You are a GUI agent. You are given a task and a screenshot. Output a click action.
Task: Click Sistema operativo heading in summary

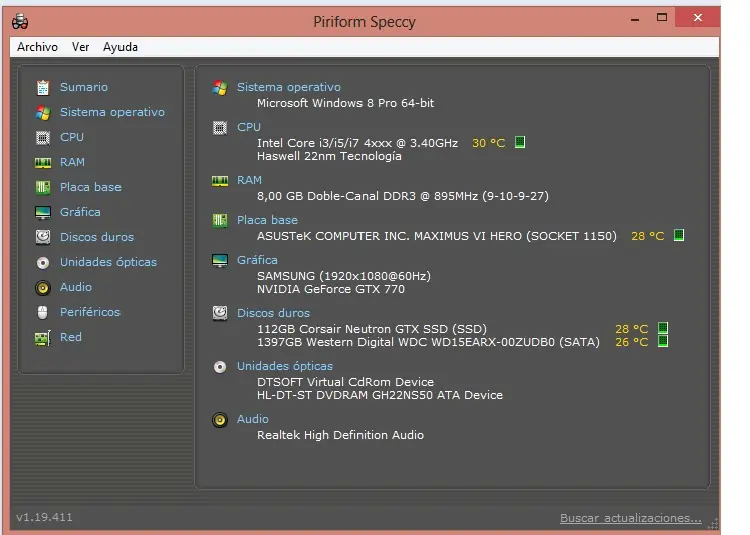click(289, 87)
